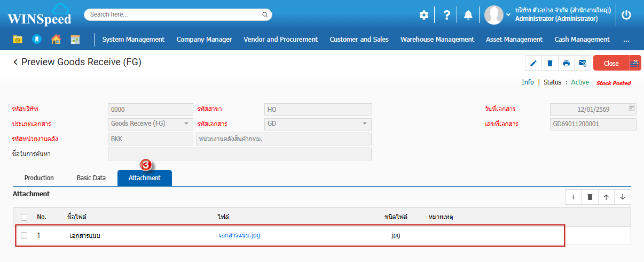Open the home icon in navigation bar
The height and width of the screenshot is (262, 644).
tap(56, 39)
